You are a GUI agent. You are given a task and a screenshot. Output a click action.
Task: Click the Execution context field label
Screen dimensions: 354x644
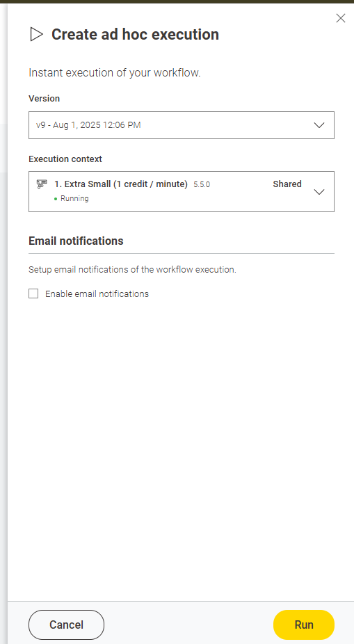(x=65, y=159)
